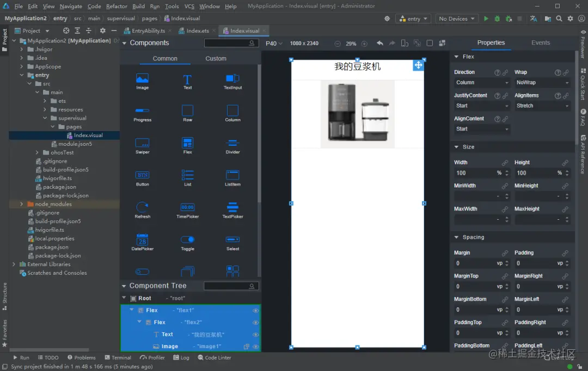Click the undo arrow in canvas toolbar
The image size is (588, 371).
(379, 44)
